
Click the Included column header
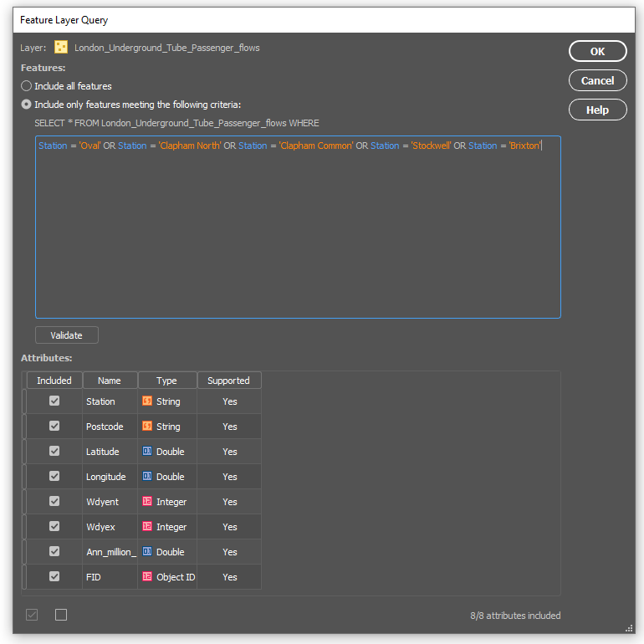54,381
